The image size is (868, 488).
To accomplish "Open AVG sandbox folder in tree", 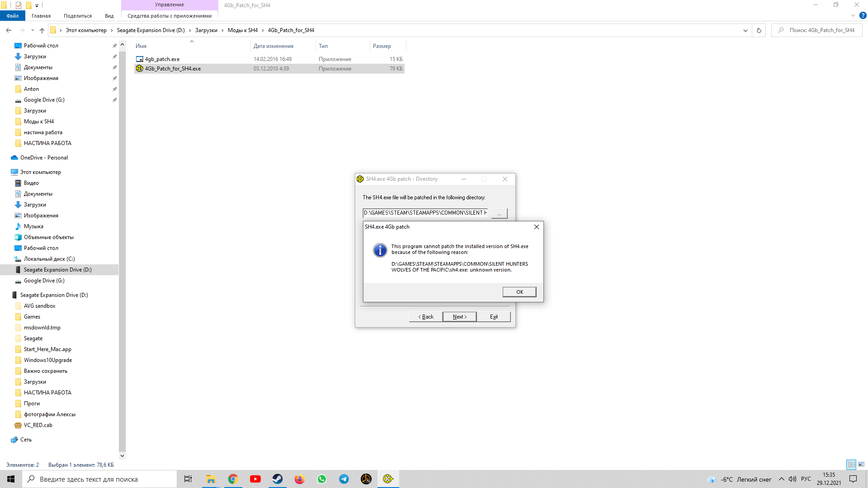I will [39, 306].
